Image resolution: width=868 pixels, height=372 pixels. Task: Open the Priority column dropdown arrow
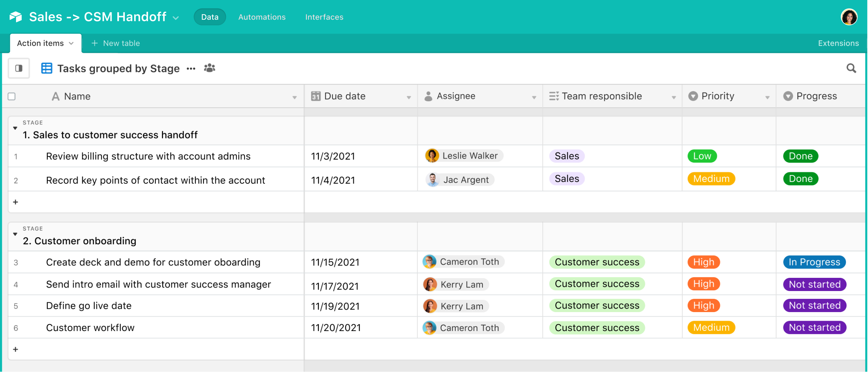(767, 97)
